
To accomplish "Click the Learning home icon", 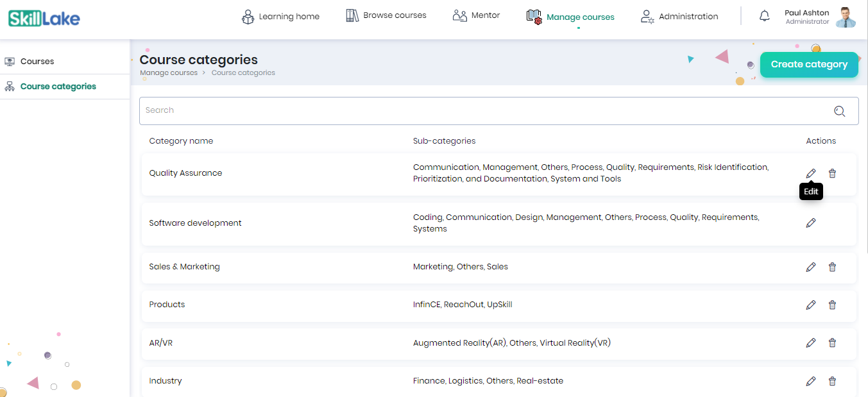I will 248,17.
